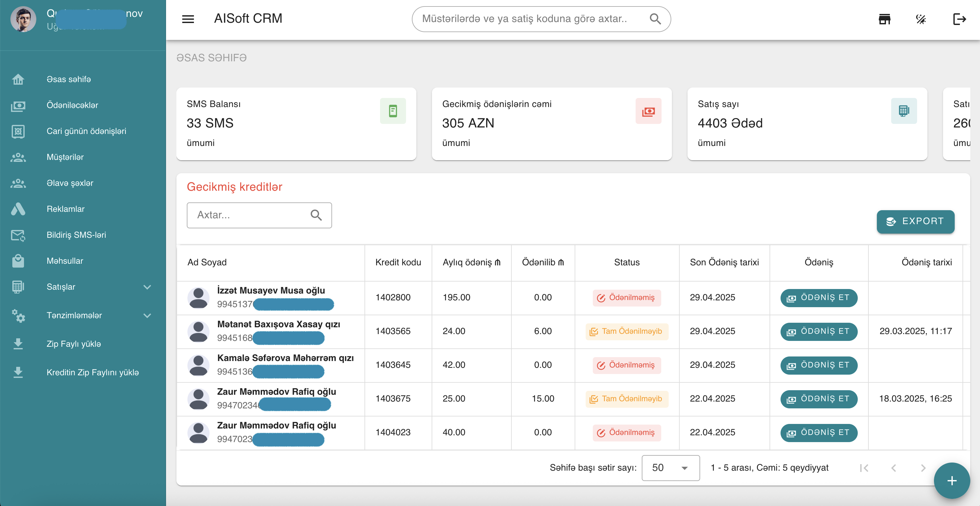Click the Aylıq ödəniş column header
980x506 pixels.
[472, 262]
